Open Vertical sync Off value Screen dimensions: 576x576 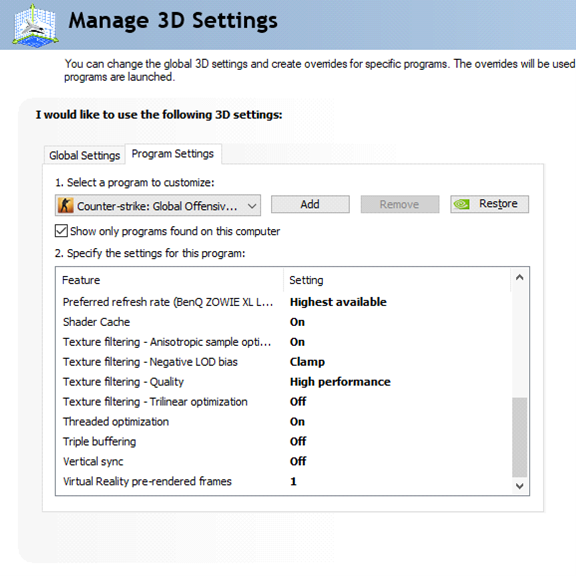tap(298, 461)
